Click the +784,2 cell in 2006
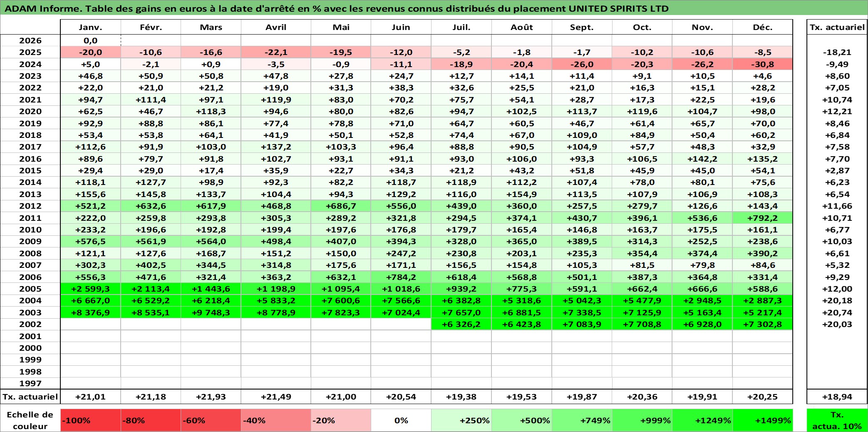The width and height of the screenshot is (868, 432). point(401,277)
